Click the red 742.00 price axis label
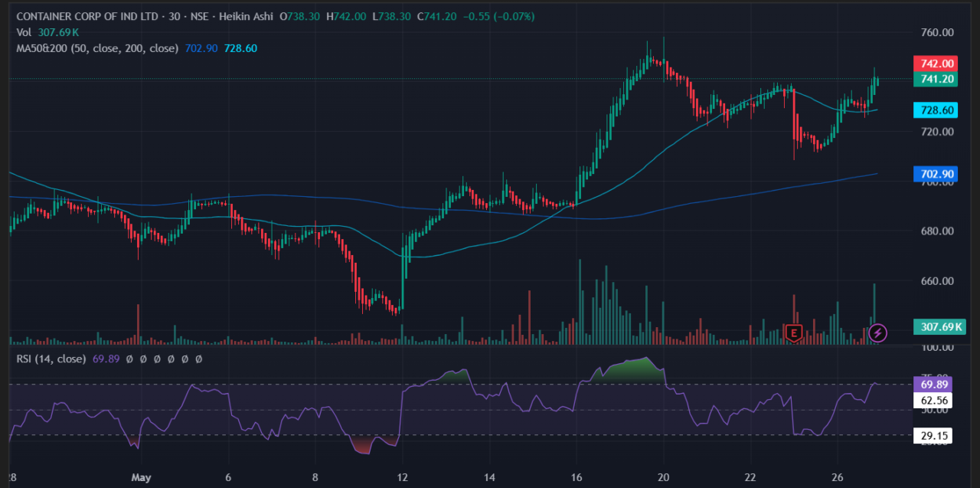980x488 pixels. tap(936, 64)
